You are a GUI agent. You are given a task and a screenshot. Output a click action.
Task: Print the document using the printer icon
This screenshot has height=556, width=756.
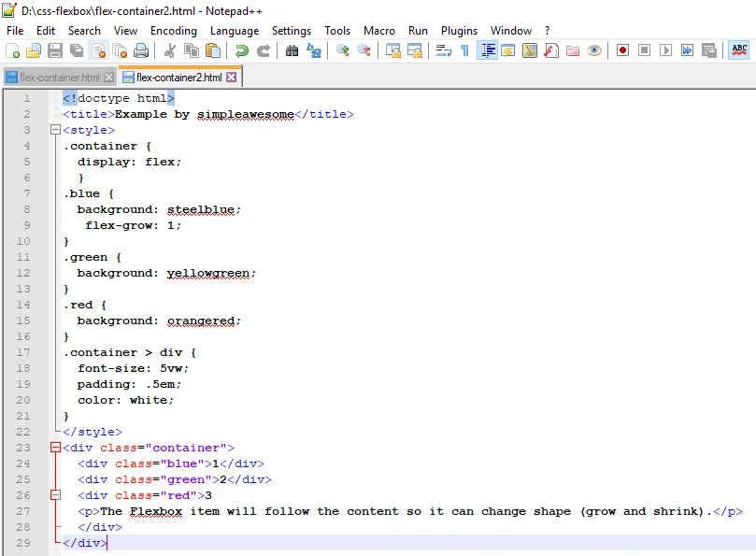(x=141, y=50)
